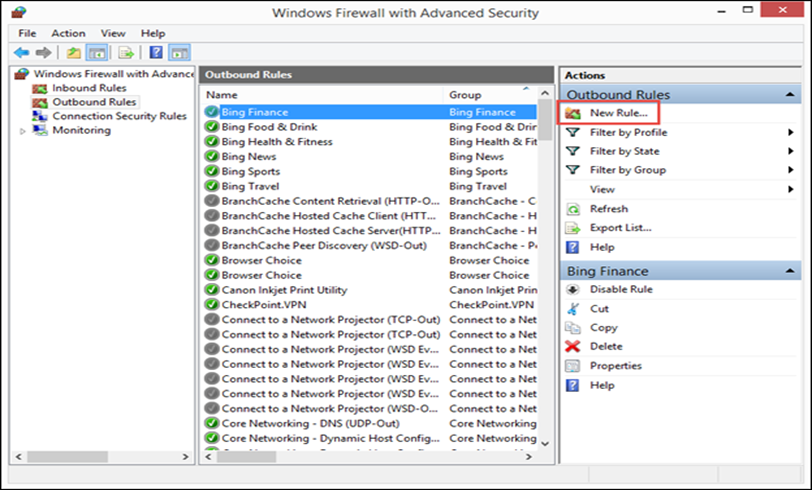Viewport: 812px width, 490px height.
Task: Click the blue Help toolbar icon
Action: 156,52
